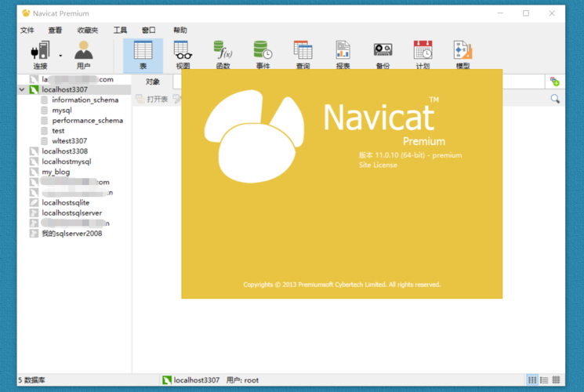Viewport: 584px width, 392px height.
Task: Switch to the 对象 tab
Action: coord(153,82)
